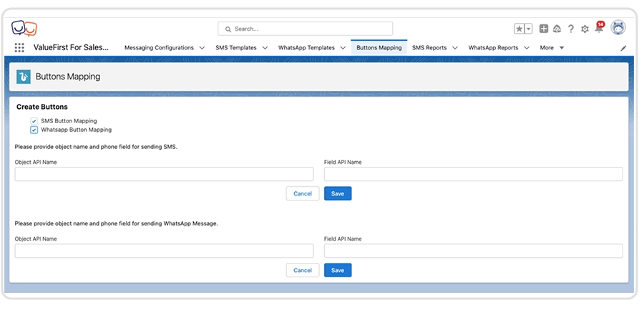Uncheck the Whatsapp Button Mapping checkbox
This screenshot has width=644, height=318.
(x=34, y=130)
